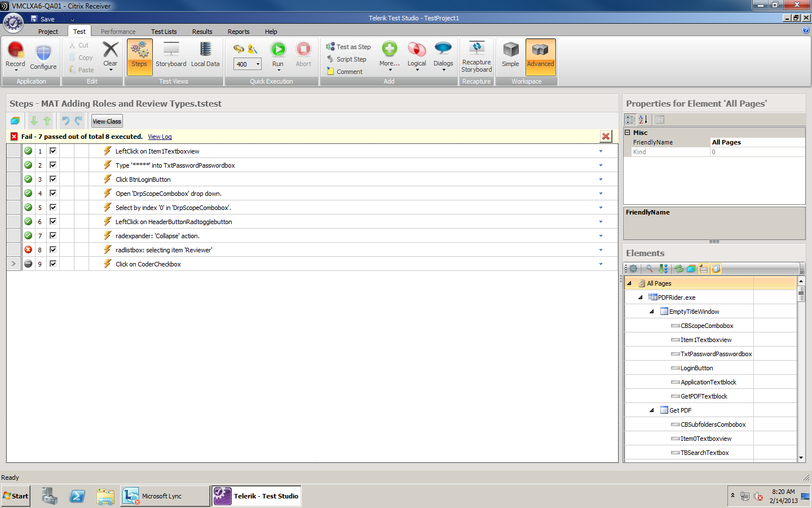Click the Configure application icon
The image size is (812, 508).
(43, 56)
